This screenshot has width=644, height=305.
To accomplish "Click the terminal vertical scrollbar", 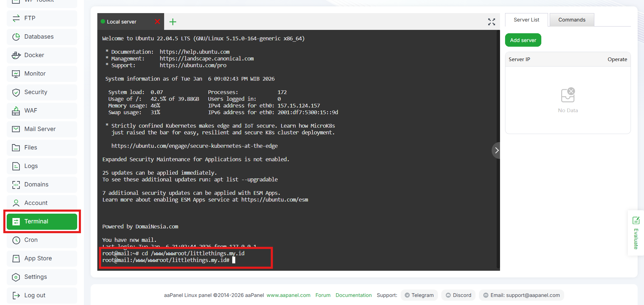I will 498,150.
